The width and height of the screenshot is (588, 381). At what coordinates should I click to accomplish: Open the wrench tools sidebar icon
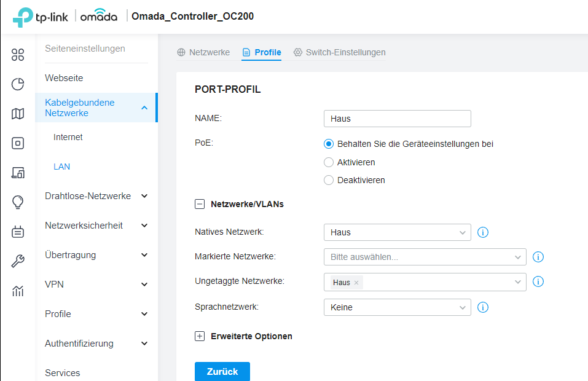pyautogui.click(x=18, y=261)
